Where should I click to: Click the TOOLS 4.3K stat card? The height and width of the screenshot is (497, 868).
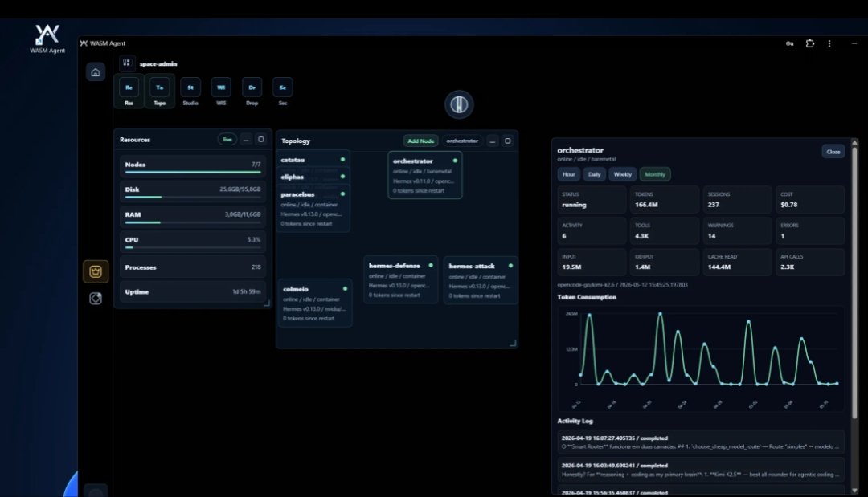click(665, 230)
